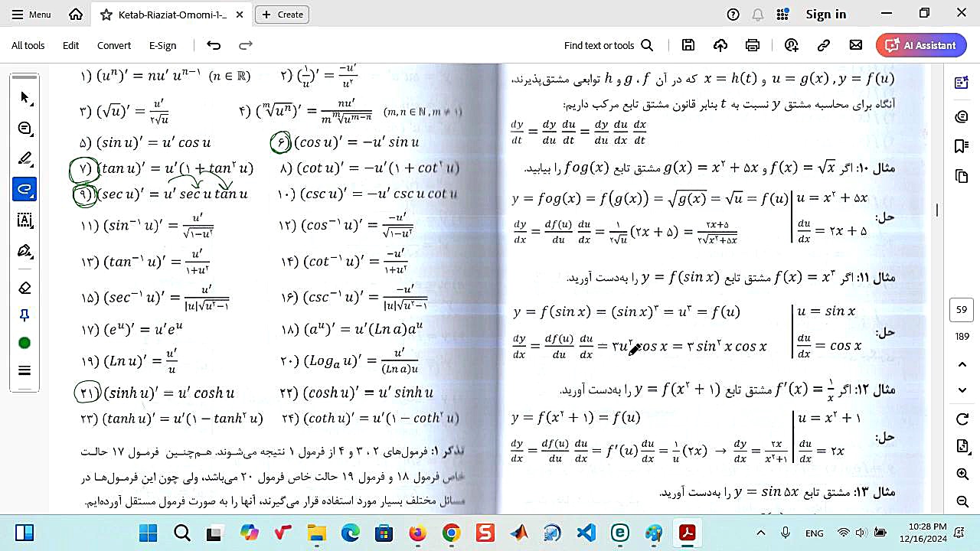Click the total page count 189
This screenshot has height=551, width=980.
pos(962,336)
